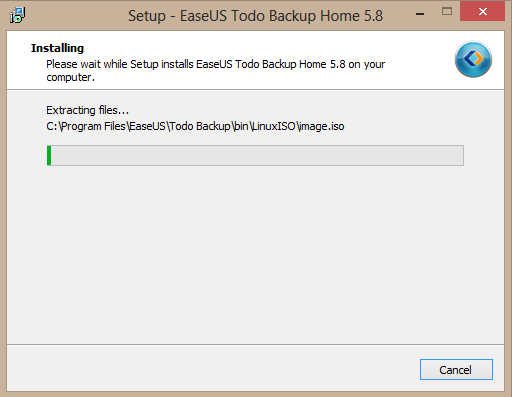Image resolution: width=512 pixels, height=397 pixels.
Task: Click 'Todo Backup' in the extraction path
Action: pyautogui.click(x=200, y=126)
